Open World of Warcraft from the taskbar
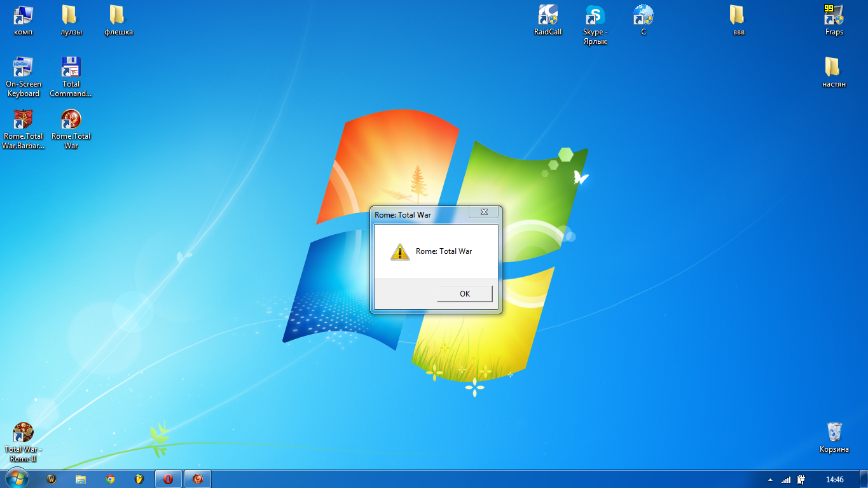The height and width of the screenshot is (488, 868). pyautogui.click(x=52, y=479)
